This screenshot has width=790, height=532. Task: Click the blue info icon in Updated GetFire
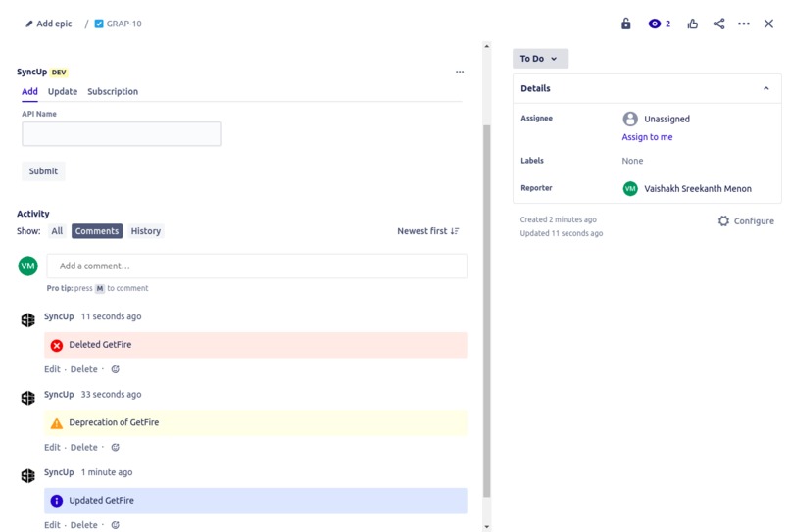pos(57,501)
